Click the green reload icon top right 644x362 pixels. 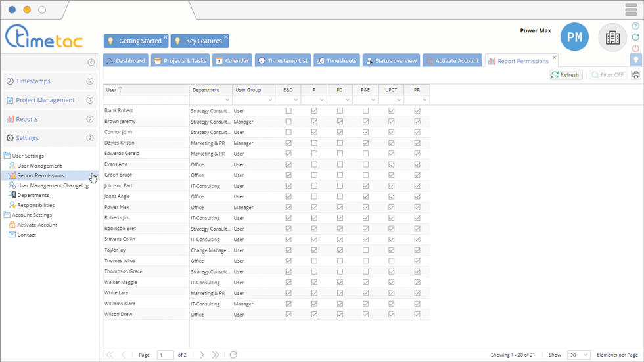click(x=635, y=37)
